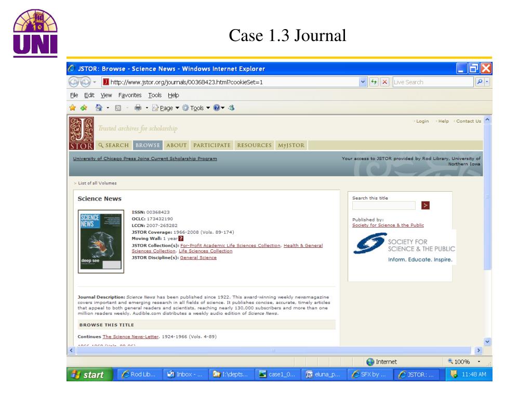Screen dimensions: 532x399
Task: Click the JSTOR address bar URL field
Action: (231, 82)
